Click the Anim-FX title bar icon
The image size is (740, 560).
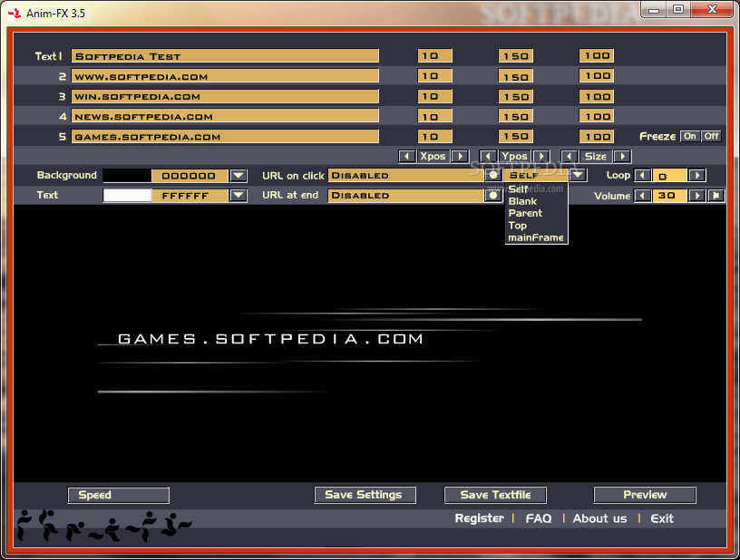(x=15, y=14)
